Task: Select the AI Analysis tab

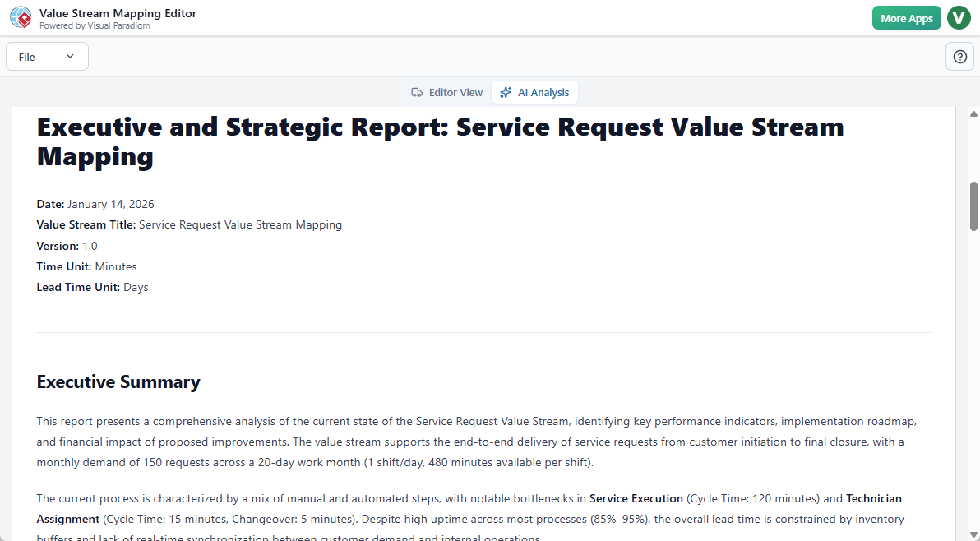Action: click(x=534, y=92)
